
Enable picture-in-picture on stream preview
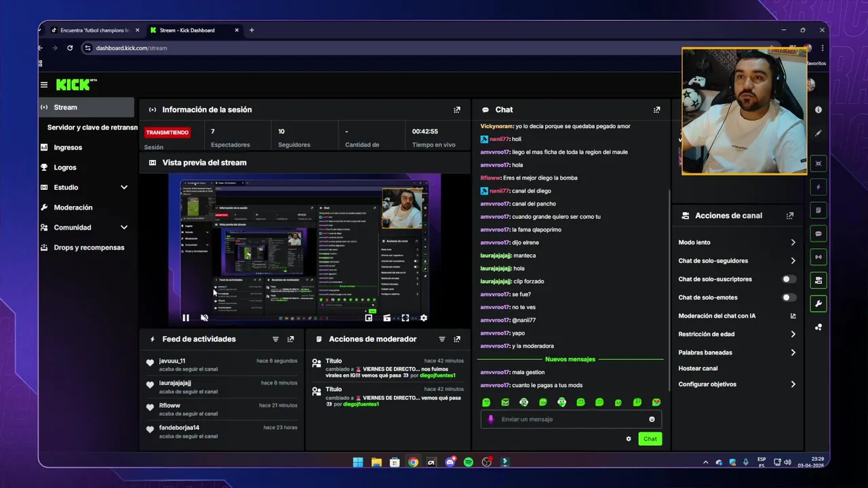[369, 317]
